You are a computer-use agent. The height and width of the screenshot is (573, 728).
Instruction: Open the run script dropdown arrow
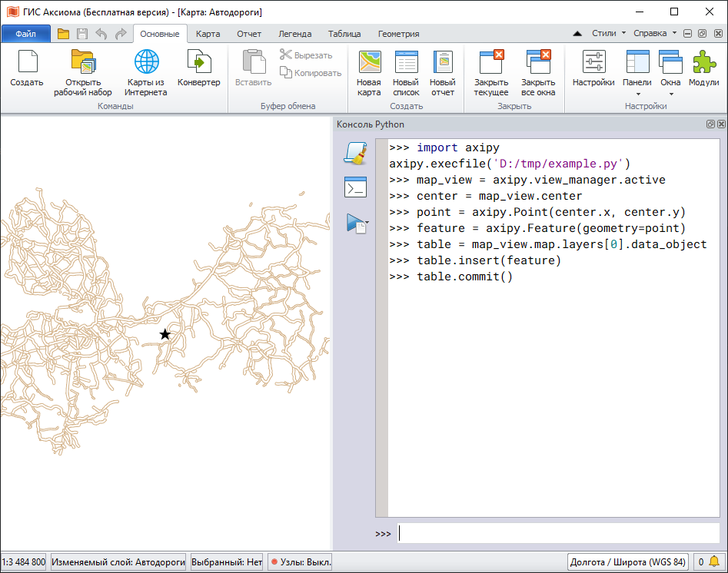pos(367,223)
